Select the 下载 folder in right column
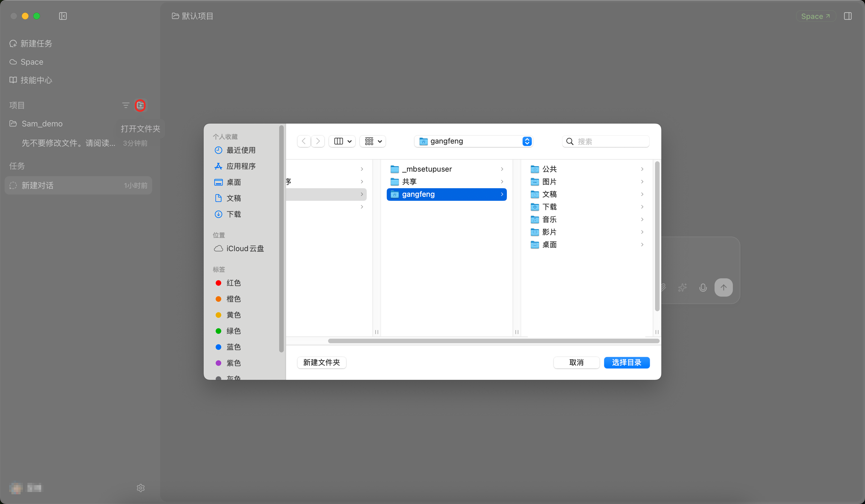The height and width of the screenshot is (504, 865). coord(587,207)
